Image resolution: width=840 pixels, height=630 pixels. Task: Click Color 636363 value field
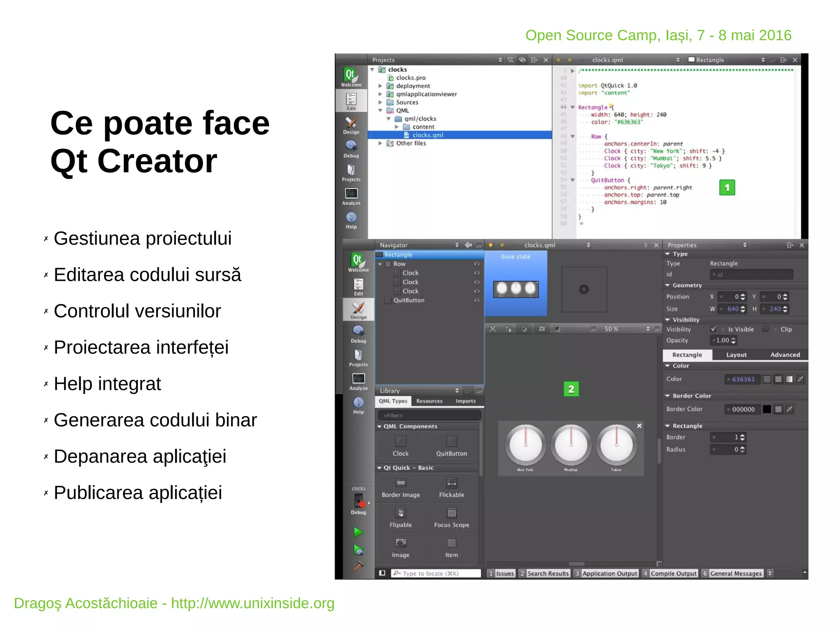742,379
